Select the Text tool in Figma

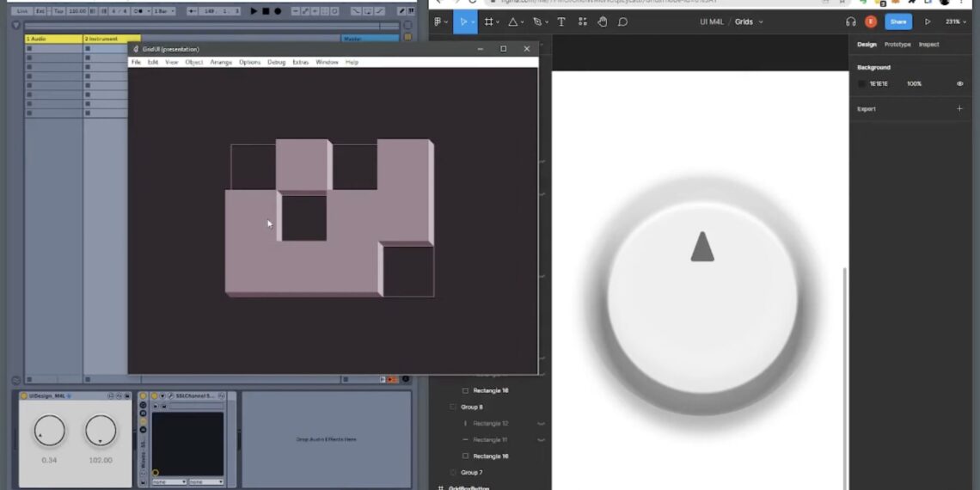[x=561, y=21]
